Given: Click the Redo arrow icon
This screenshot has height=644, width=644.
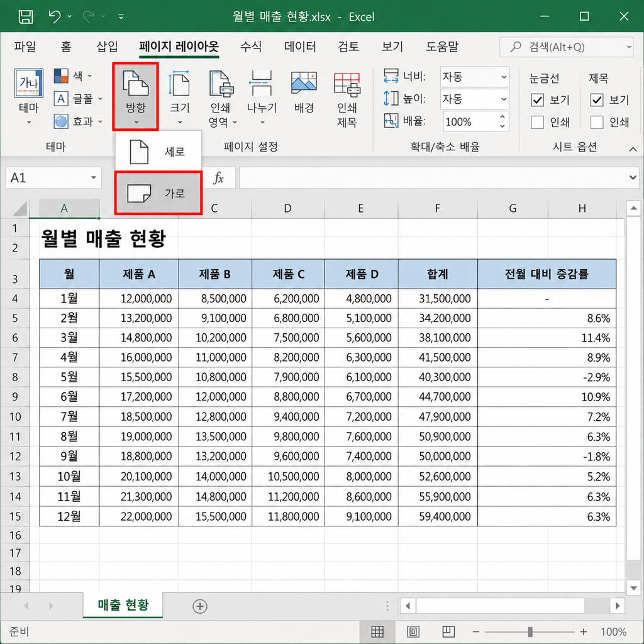Looking at the screenshot, I should tap(89, 16).
